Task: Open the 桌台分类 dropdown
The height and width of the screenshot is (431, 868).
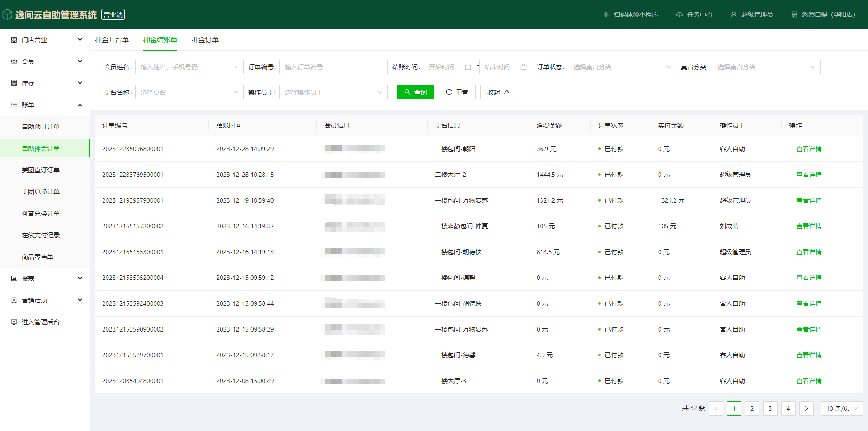Action: [766, 67]
